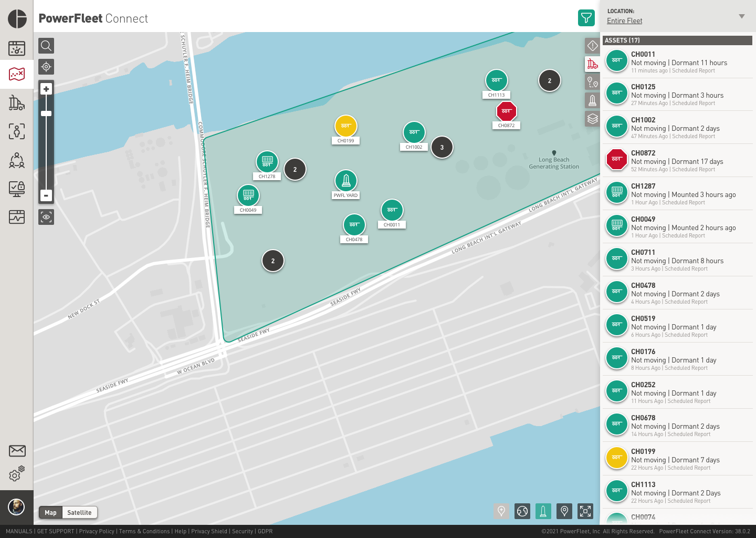Open the Entire Fleet location link
The width and height of the screenshot is (756, 538).
pyautogui.click(x=625, y=21)
